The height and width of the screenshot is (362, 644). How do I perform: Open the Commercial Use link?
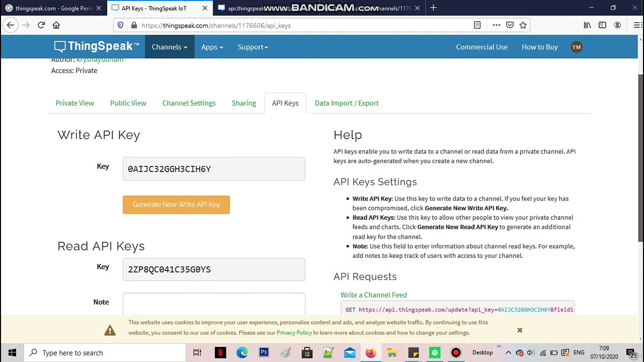[481, 47]
